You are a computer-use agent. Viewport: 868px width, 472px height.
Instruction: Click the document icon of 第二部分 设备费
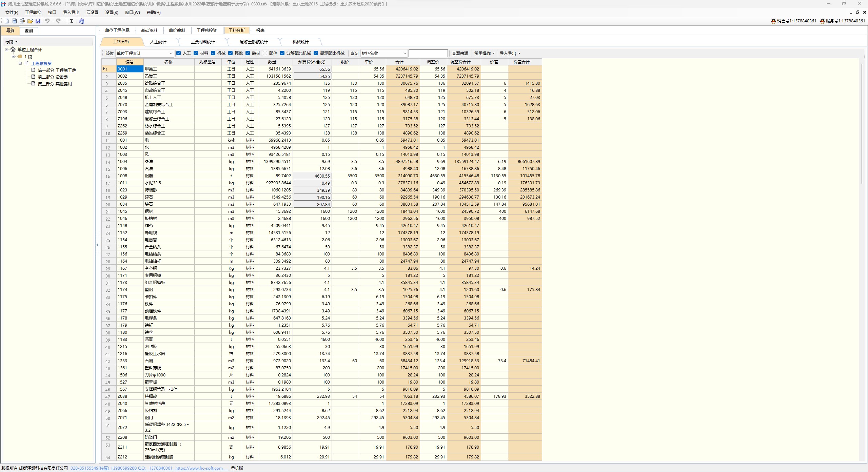33,77
